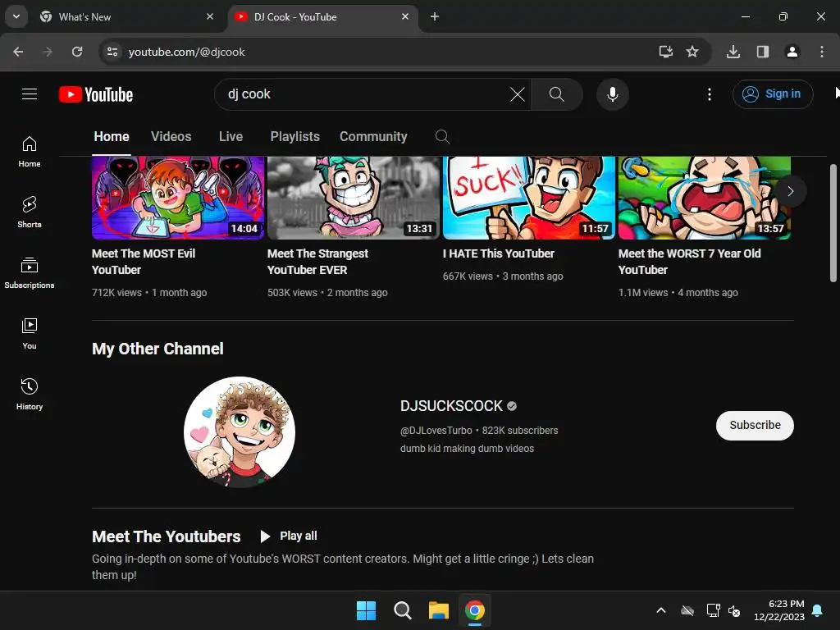The height and width of the screenshot is (630, 840).
Task: Open a new browser tab
Action: 435,16
